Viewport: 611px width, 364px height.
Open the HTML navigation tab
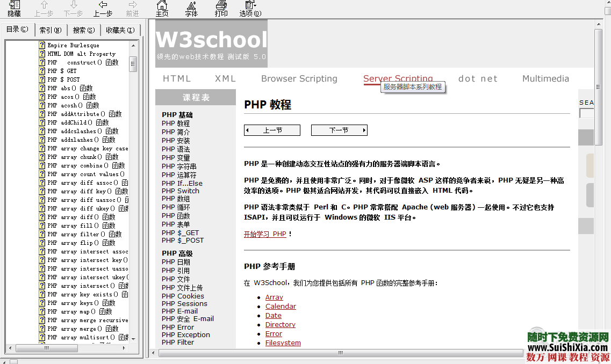(177, 78)
